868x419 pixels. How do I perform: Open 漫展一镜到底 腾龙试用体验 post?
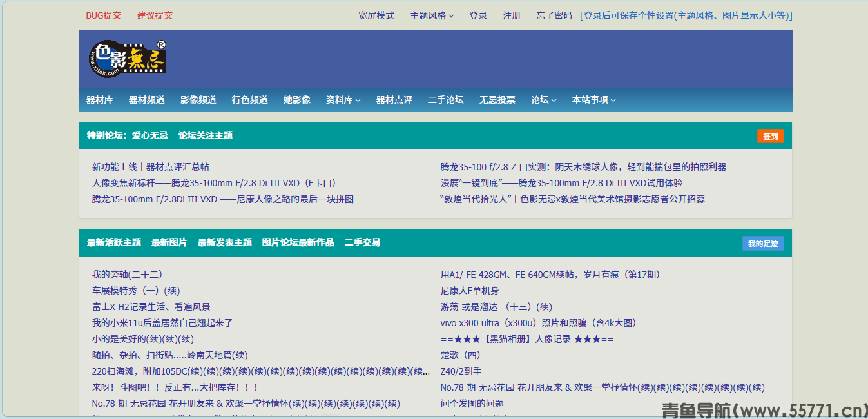pos(561,183)
